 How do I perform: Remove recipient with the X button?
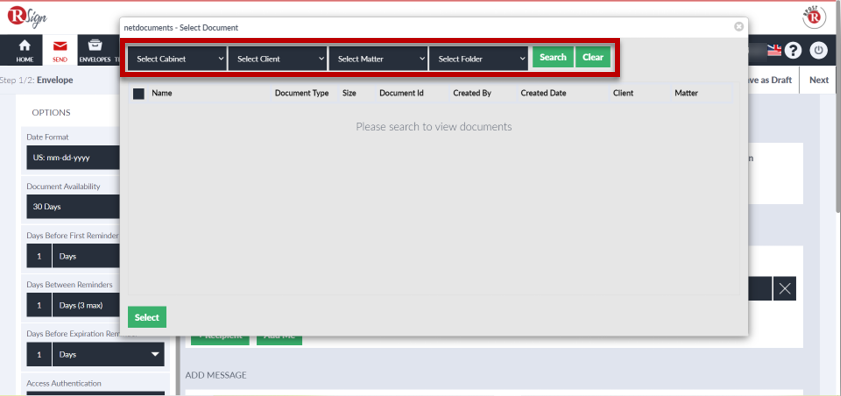tap(785, 289)
